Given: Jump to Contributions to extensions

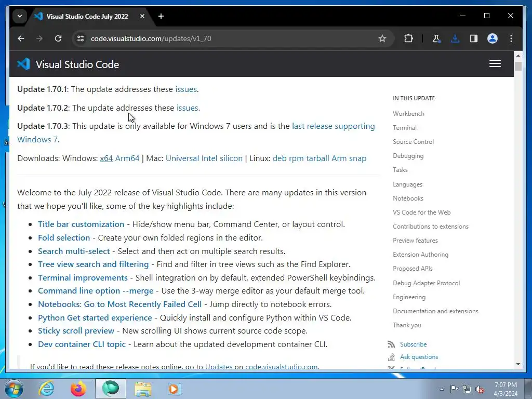Looking at the screenshot, I should tap(431, 227).
